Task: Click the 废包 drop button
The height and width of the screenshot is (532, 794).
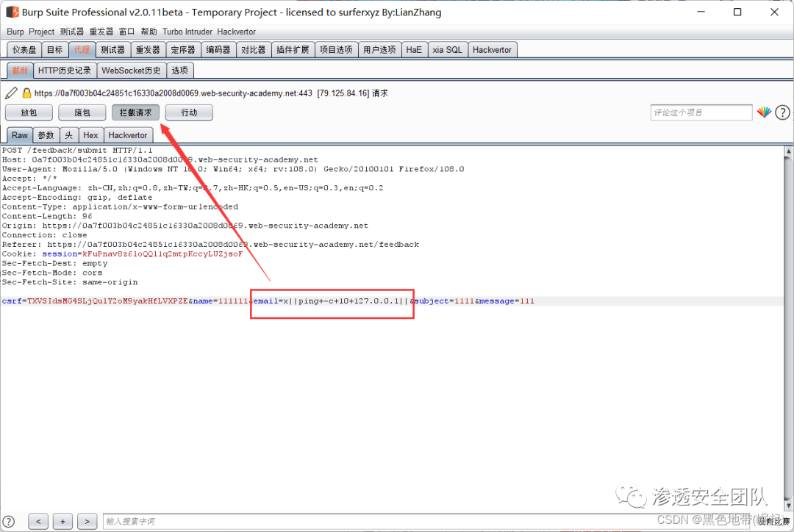Action: 82,112
